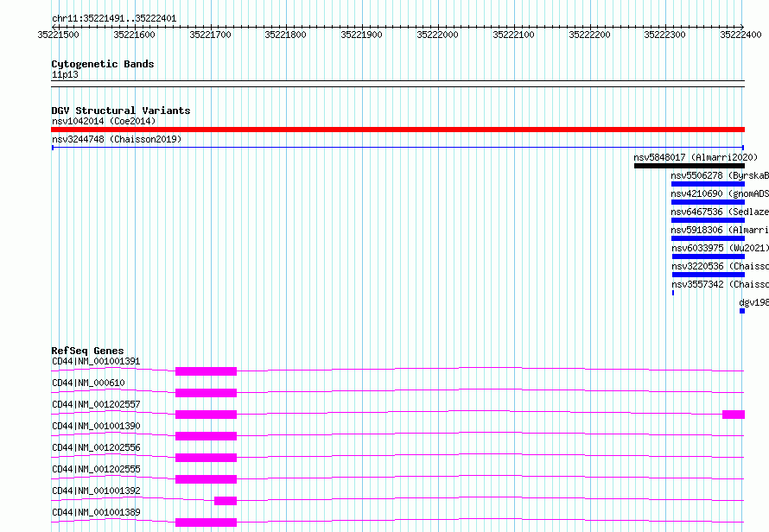Screen dimensions: 769x532
Task: Click the left magenta exon of CD44|NM_001202557
Action: pyautogui.click(x=206, y=415)
